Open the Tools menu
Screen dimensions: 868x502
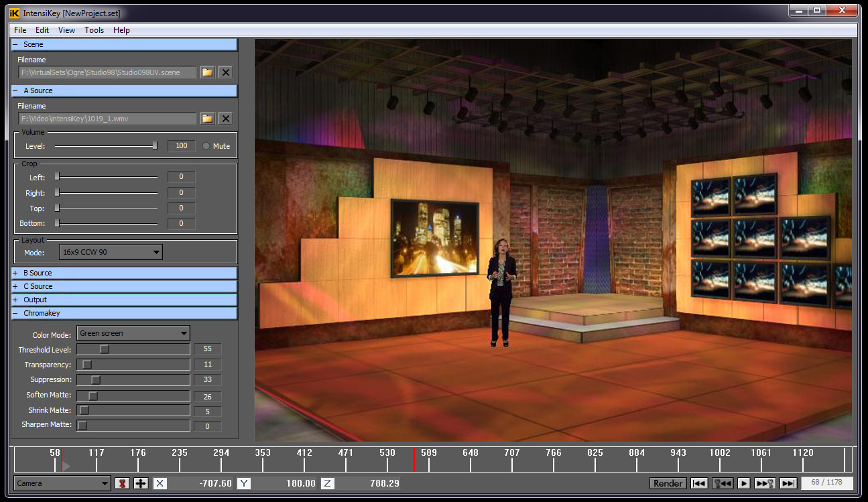tap(94, 30)
